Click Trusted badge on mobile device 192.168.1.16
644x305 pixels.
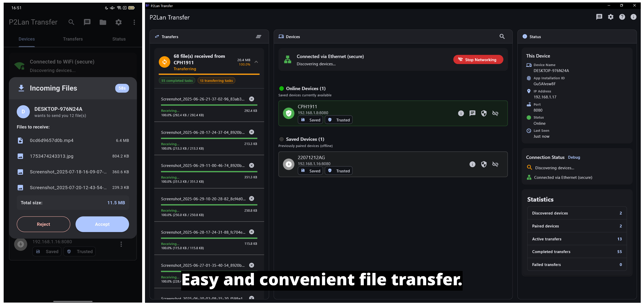click(80, 252)
